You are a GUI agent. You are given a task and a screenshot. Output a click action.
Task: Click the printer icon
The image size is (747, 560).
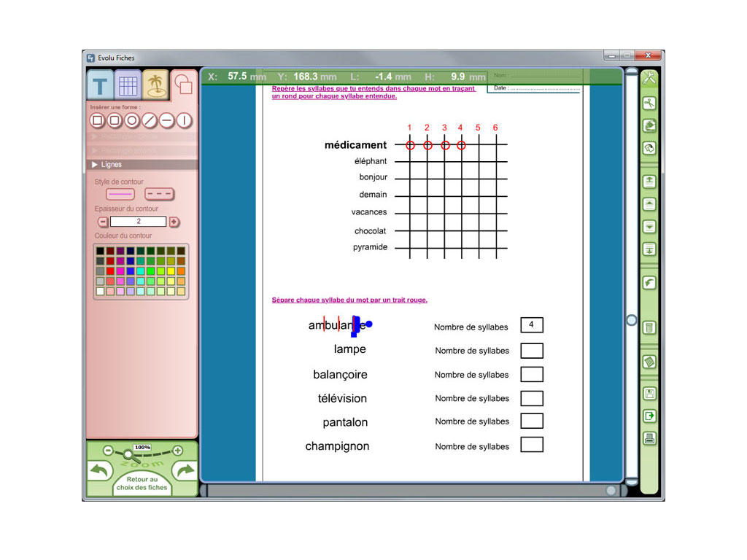click(x=649, y=438)
